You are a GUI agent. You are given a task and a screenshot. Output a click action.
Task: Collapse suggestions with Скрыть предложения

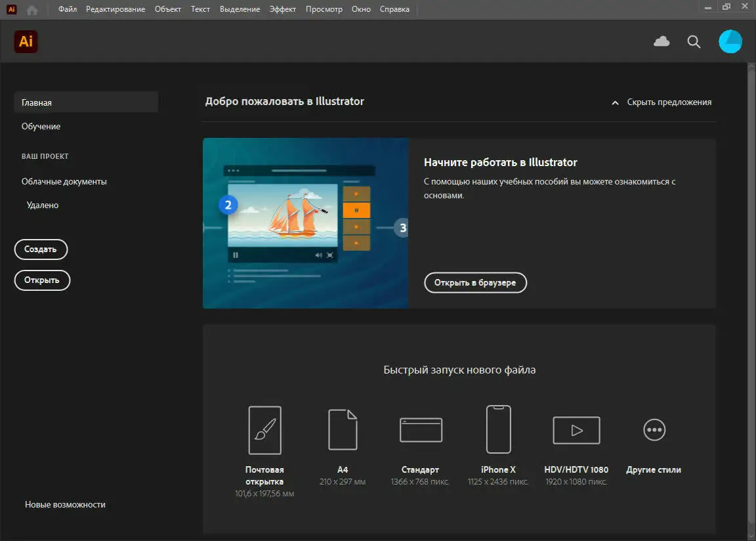pyautogui.click(x=661, y=102)
